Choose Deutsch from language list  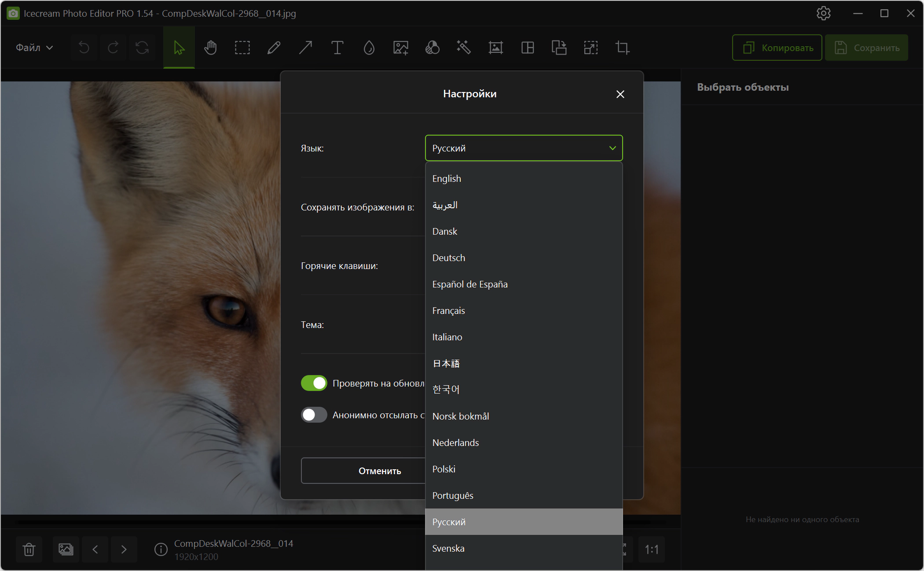click(448, 258)
